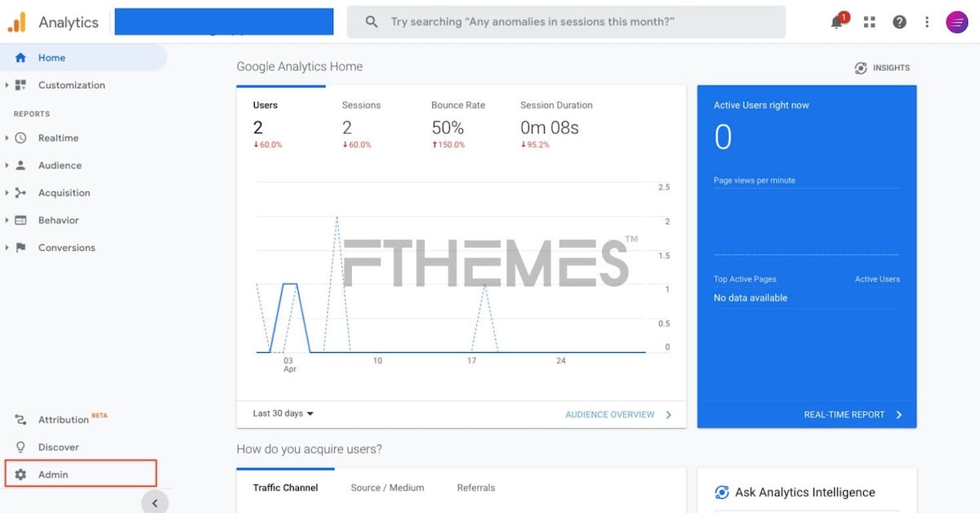Click the Discover lightbulb icon
Screen dimensions: 980x513
(x=20, y=447)
